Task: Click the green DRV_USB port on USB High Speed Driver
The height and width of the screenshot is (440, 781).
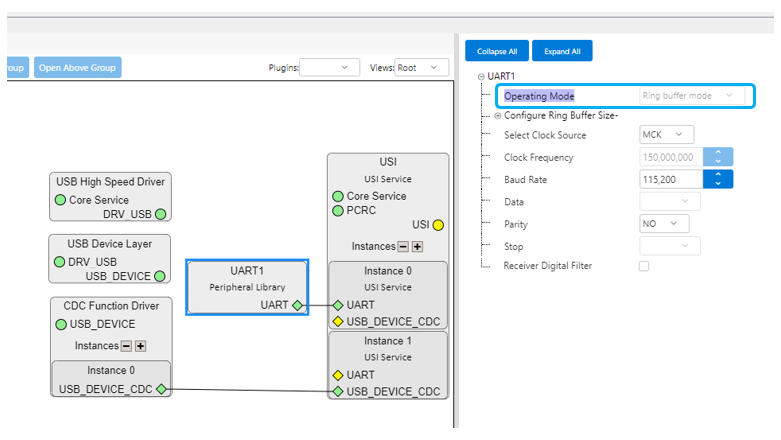Action: (160, 214)
